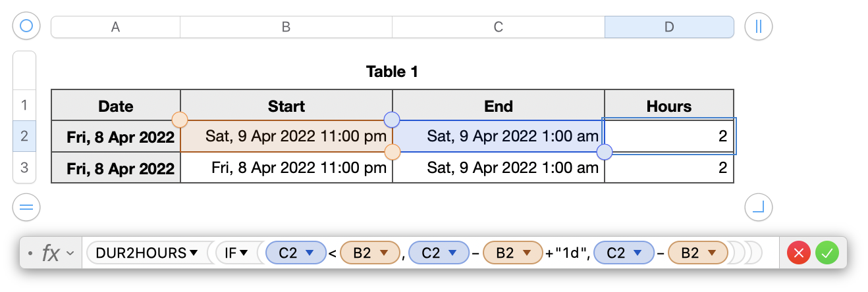Click the Hours value cell in row 3

pyautogui.click(x=668, y=168)
